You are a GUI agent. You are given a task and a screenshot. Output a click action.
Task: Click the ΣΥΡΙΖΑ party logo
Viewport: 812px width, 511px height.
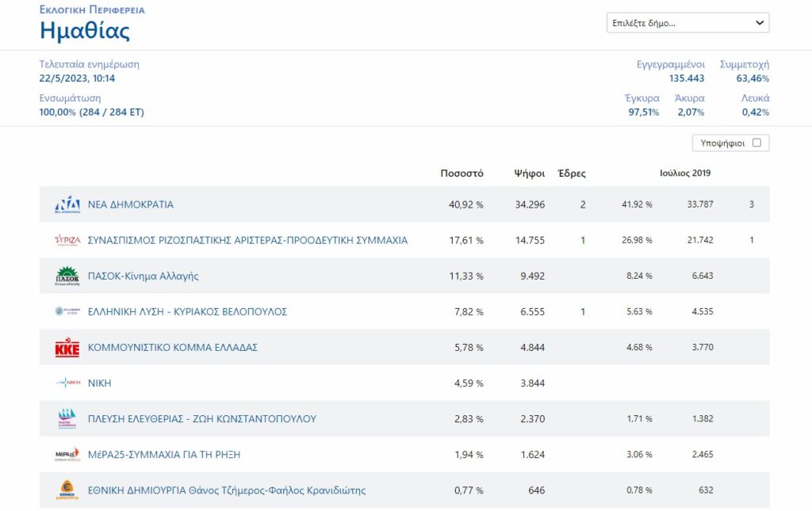(x=67, y=240)
